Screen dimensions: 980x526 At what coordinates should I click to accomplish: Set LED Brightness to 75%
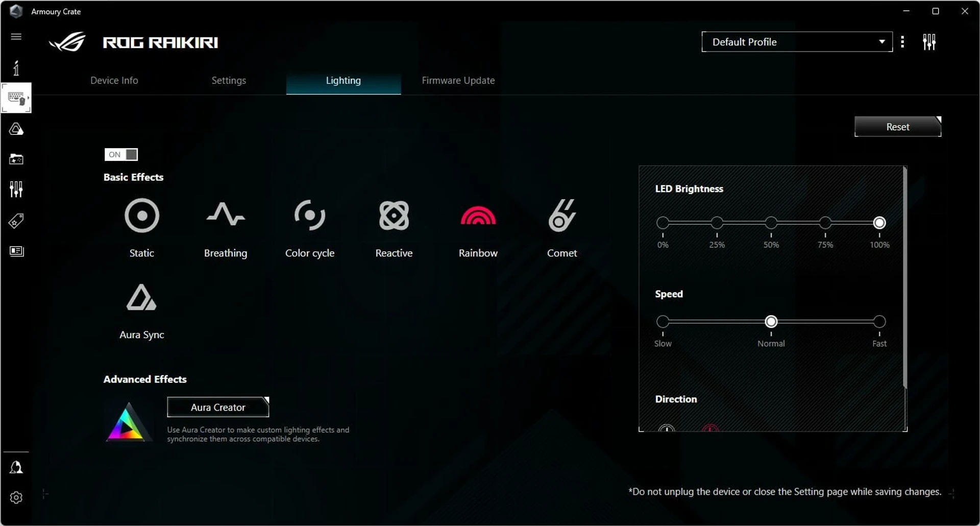825,223
